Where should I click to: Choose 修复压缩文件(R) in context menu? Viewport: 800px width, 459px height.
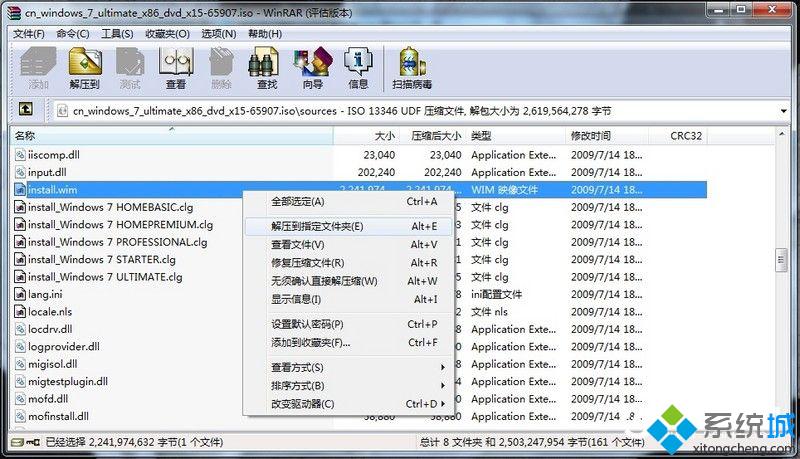click(x=349, y=263)
